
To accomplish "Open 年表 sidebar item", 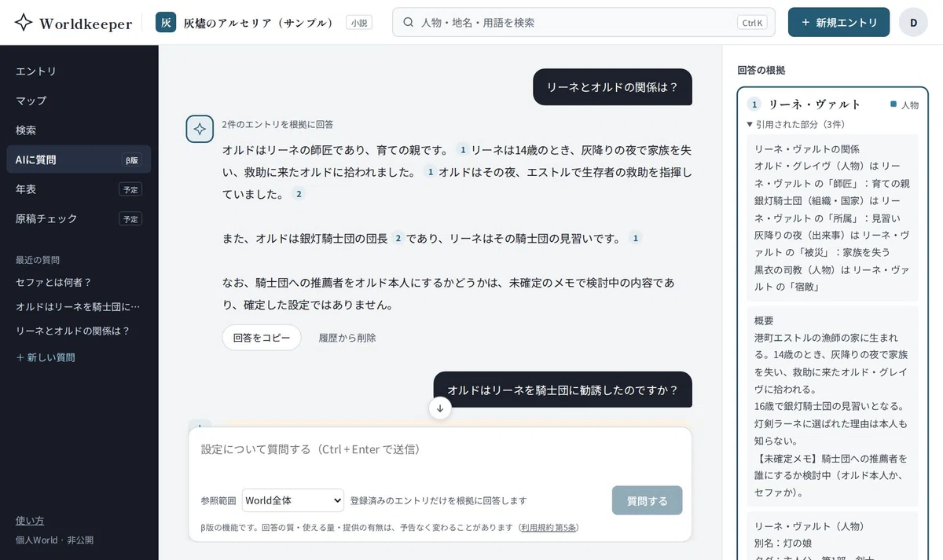I will point(79,189).
